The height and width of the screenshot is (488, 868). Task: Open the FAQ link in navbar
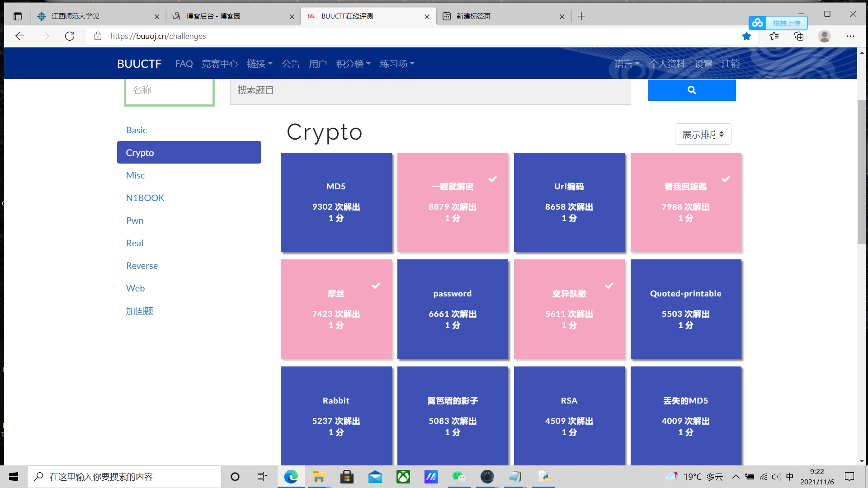(x=184, y=64)
